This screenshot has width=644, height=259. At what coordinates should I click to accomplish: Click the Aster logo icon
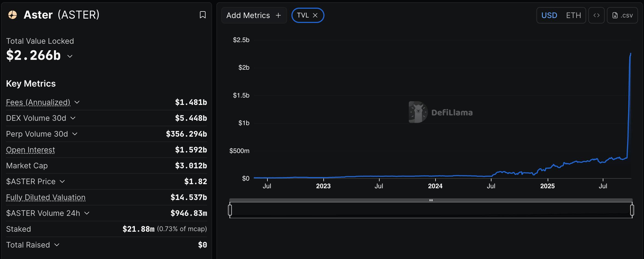click(x=13, y=15)
